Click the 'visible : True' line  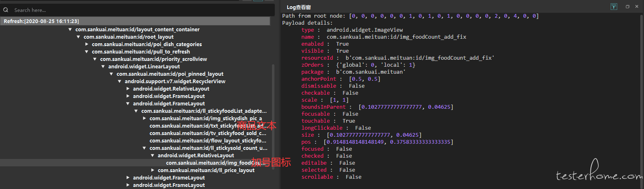pos(325,51)
